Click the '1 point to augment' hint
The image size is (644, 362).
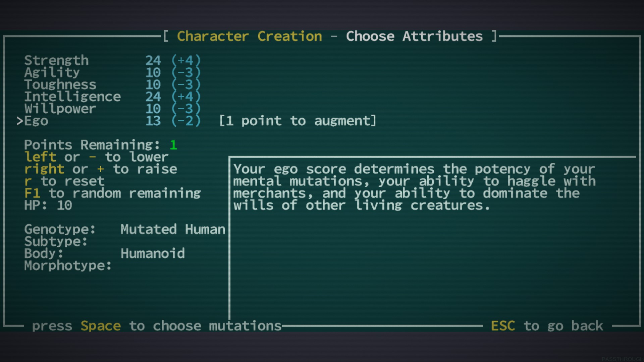298,121
